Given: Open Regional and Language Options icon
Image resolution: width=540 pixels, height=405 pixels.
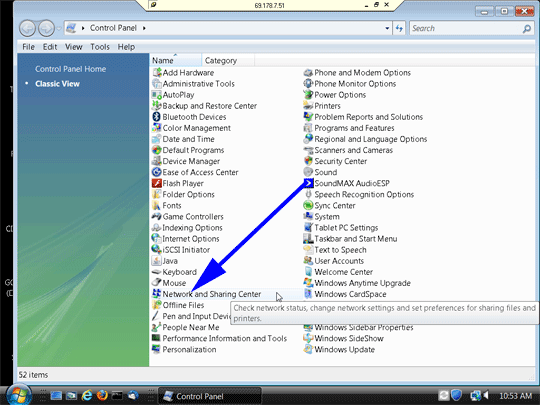Looking at the screenshot, I should point(308,139).
